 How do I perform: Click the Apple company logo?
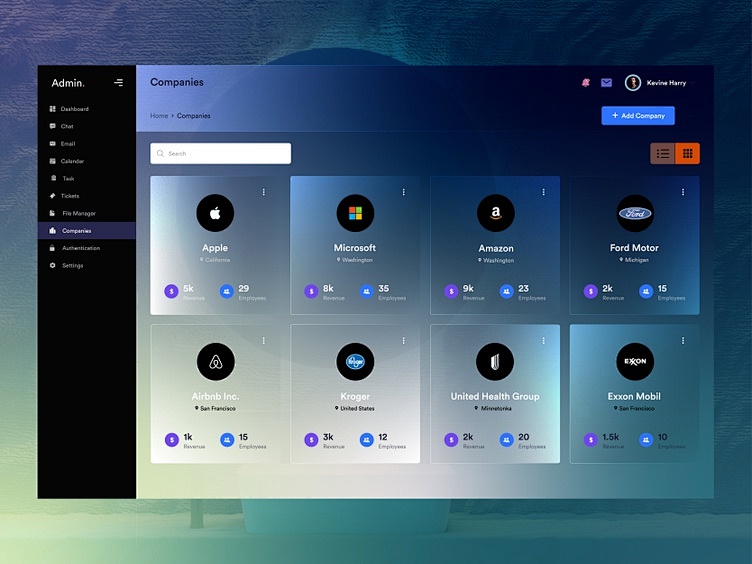(x=215, y=213)
